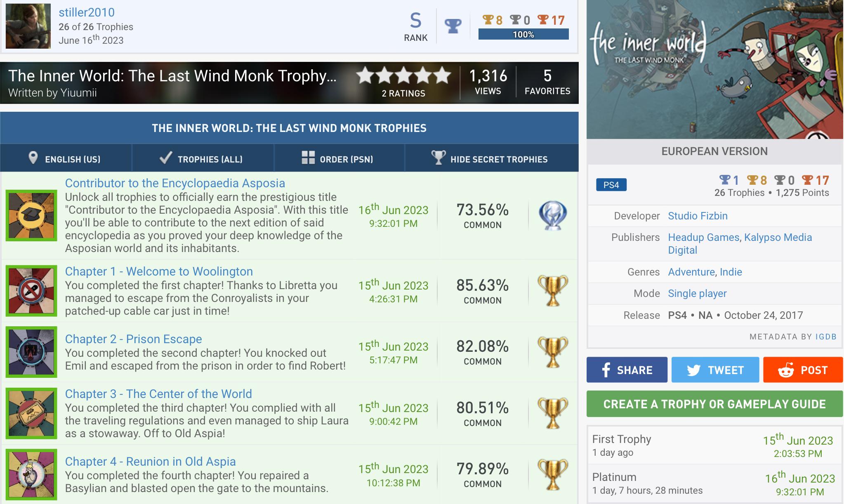The image size is (844, 504).
Task: Share the page on Facebook
Action: click(x=627, y=370)
